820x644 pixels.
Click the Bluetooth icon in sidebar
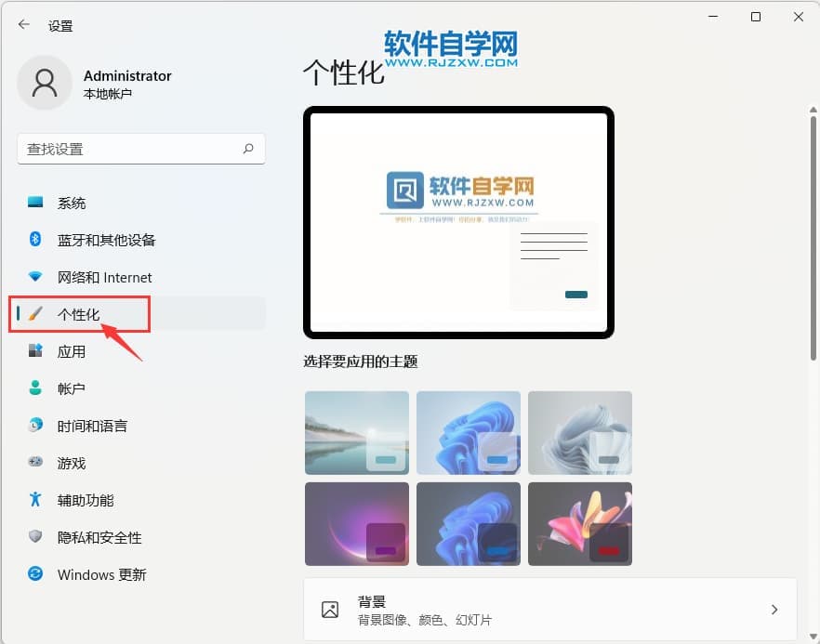click(x=35, y=240)
